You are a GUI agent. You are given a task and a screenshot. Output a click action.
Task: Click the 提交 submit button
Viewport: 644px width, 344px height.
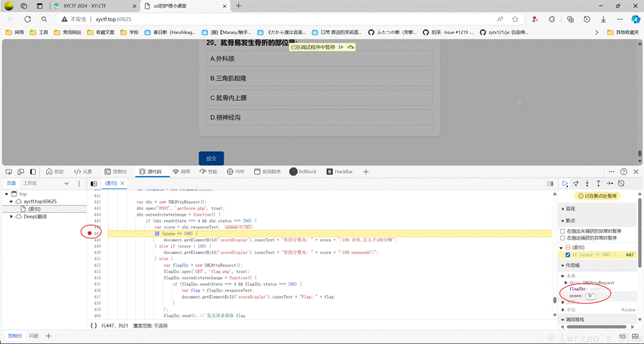click(x=211, y=158)
